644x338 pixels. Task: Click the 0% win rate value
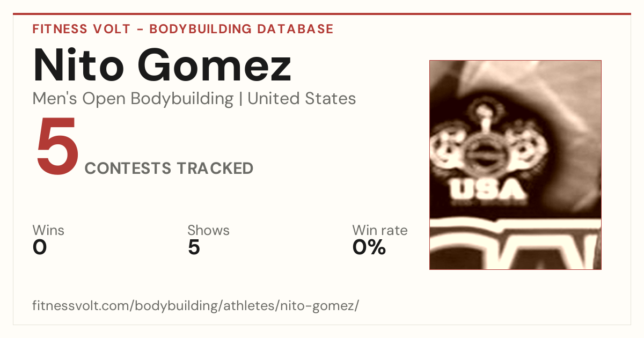coord(369,247)
